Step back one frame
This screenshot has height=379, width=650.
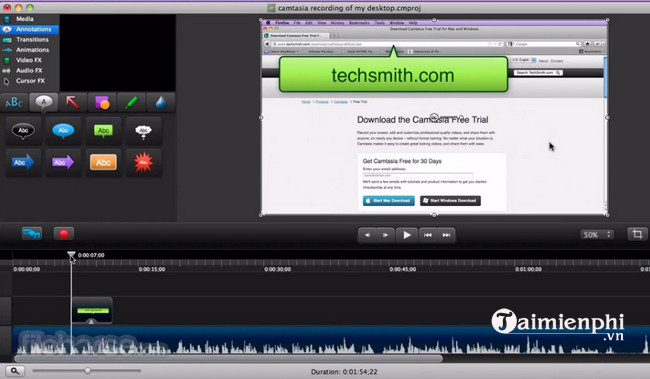367,235
